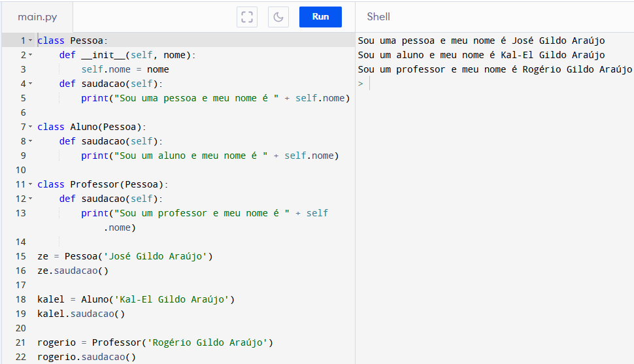Collapse class Aluno fold at line 7
The width and height of the screenshot is (634, 364).
tap(30, 127)
